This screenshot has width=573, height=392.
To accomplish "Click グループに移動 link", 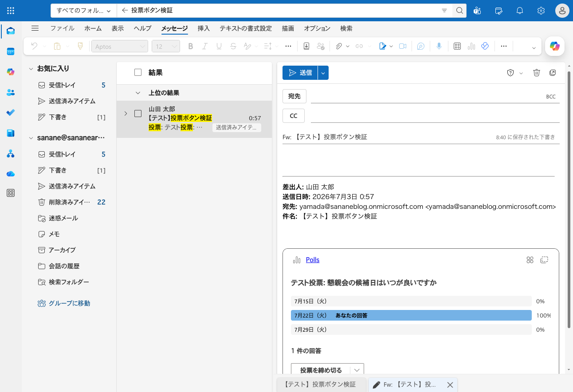I will tap(69, 303).
